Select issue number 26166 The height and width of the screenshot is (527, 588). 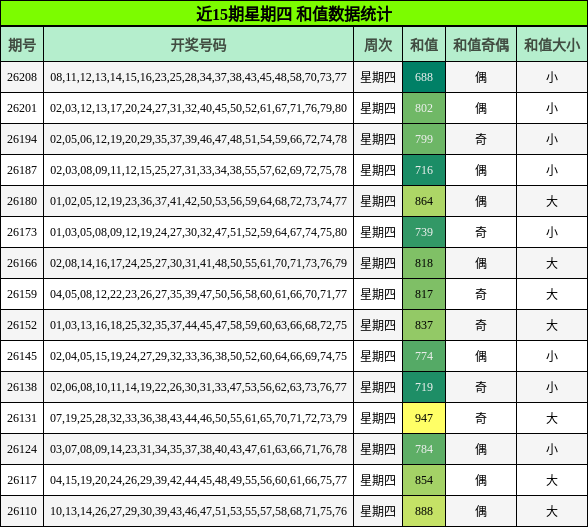(x=22, y=263)
